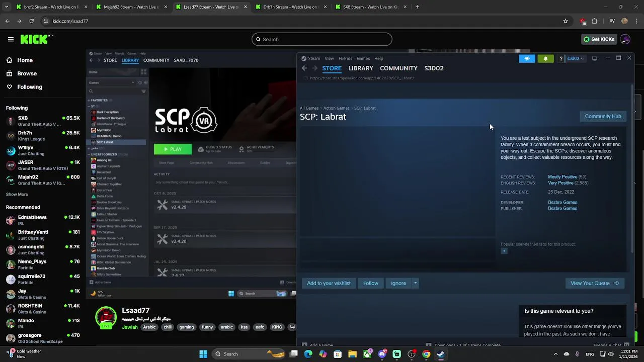Screen dimensions: 644x362
Task: Open the Windows Start menu
Action: click(x=203, y=354)
